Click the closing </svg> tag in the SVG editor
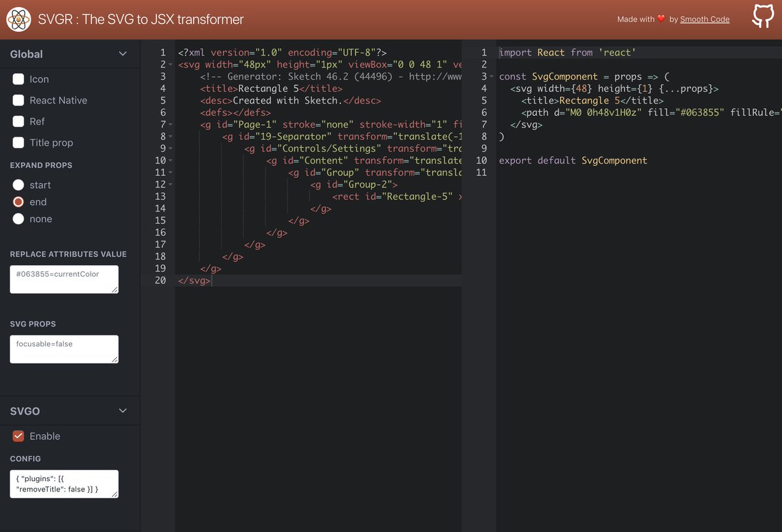Image resolution: width=782 pixels, height=532 pixels. (194, 280)
